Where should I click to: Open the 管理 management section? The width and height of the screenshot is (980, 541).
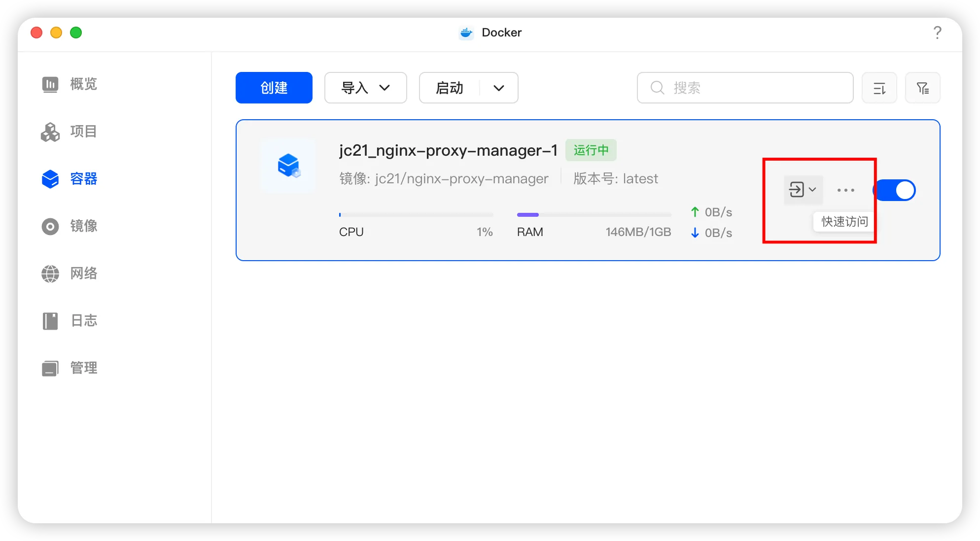tap(69, 368)
